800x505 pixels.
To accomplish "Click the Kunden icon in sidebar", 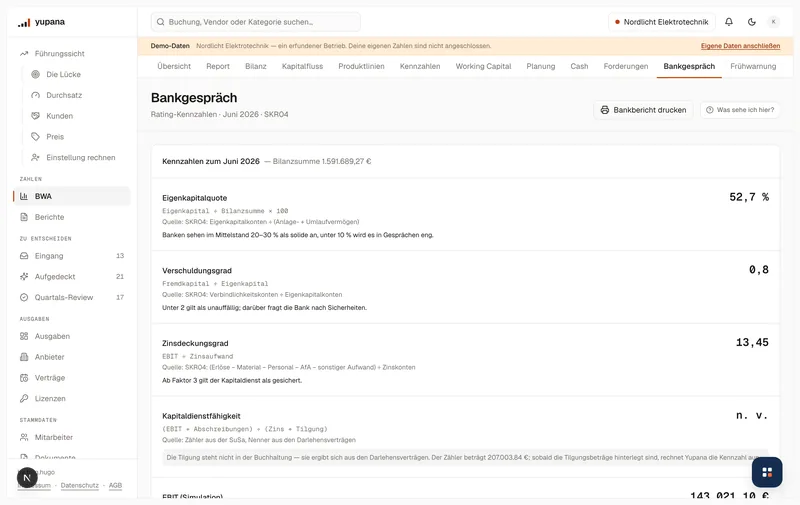I will tap(35, 116).
